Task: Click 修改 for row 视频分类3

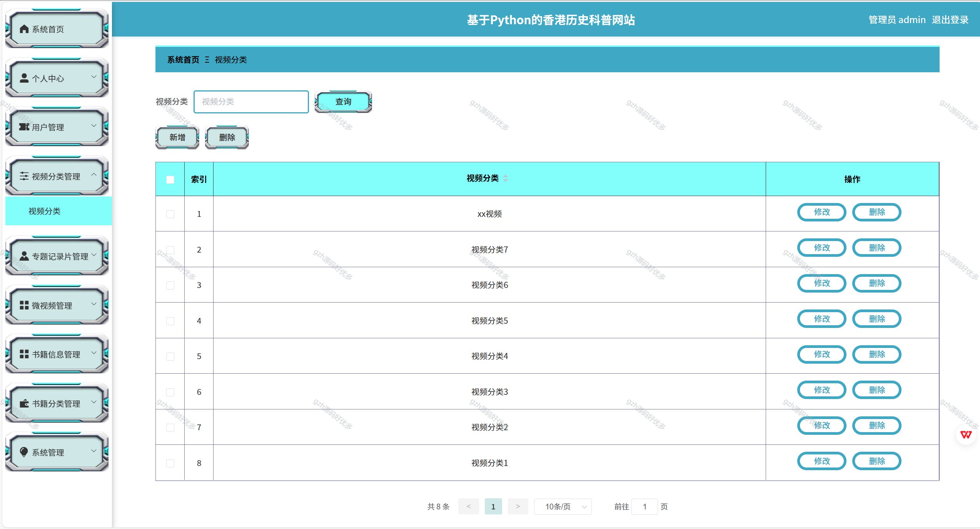Action: click(x=822, y=390)
